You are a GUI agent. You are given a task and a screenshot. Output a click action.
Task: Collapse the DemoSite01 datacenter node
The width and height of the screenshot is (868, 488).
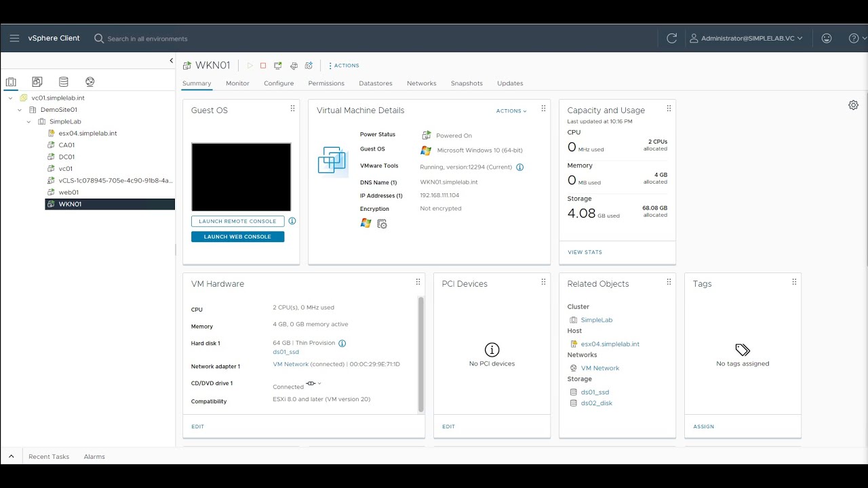(x=20, y=110)
